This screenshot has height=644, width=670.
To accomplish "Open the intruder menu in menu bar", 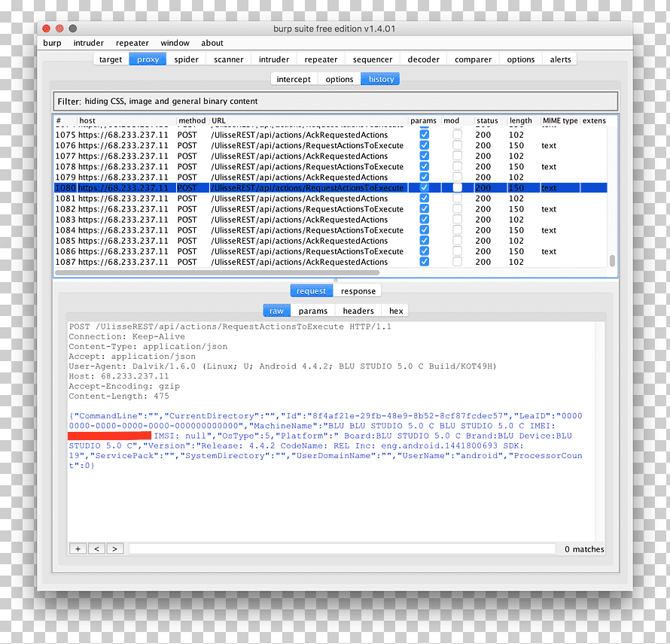I will click(88, 43).
